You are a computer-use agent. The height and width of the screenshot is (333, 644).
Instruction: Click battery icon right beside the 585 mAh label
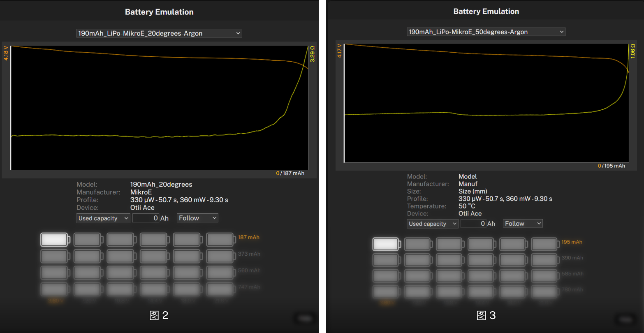[545, 276]
